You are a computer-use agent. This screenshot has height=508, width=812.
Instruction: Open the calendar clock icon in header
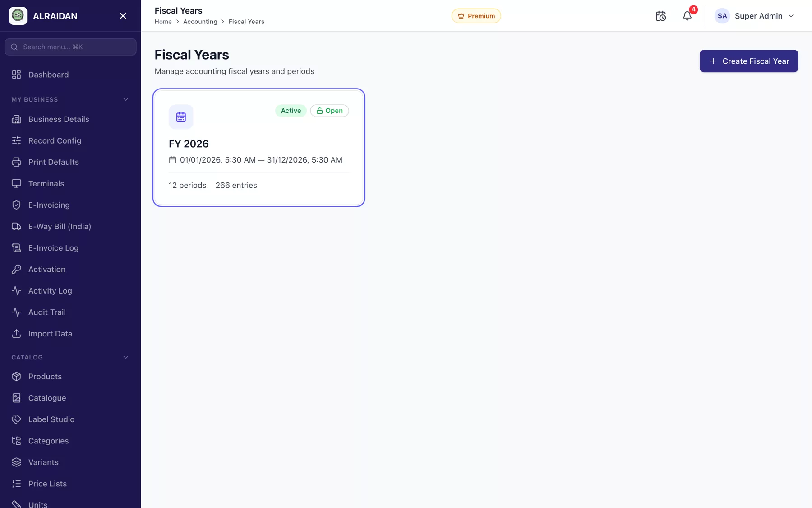coord(660,16)
